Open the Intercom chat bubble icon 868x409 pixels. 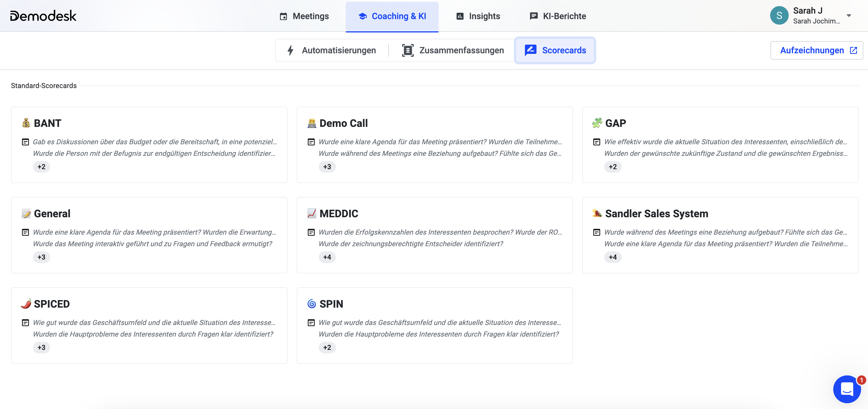[x=847, y=389]
